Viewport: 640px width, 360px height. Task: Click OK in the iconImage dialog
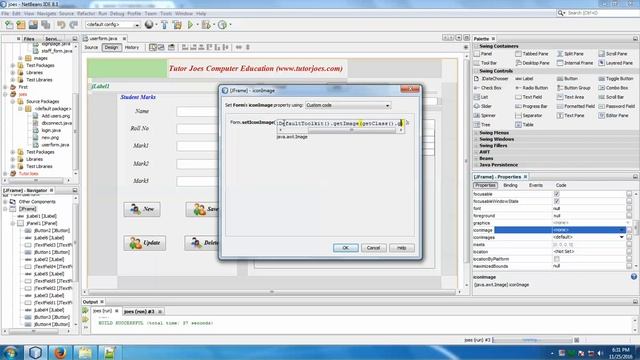(345, 248)
